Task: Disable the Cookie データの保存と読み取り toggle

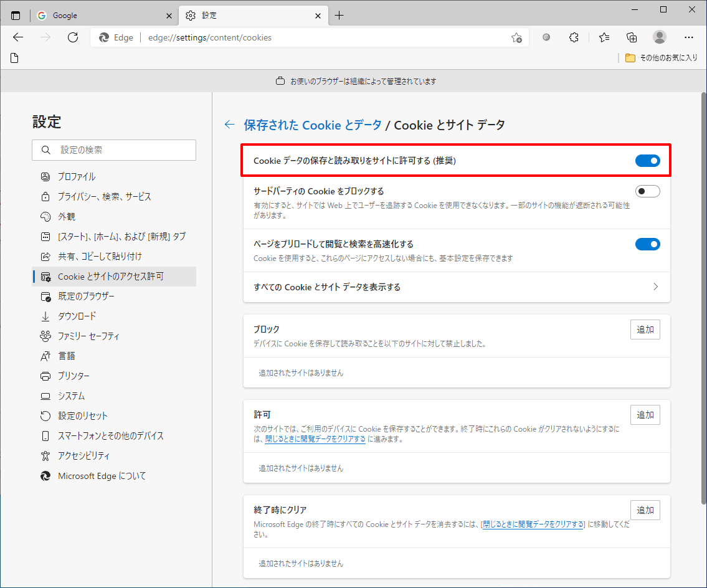Action: pyautogui.click(x=647, y=160)
